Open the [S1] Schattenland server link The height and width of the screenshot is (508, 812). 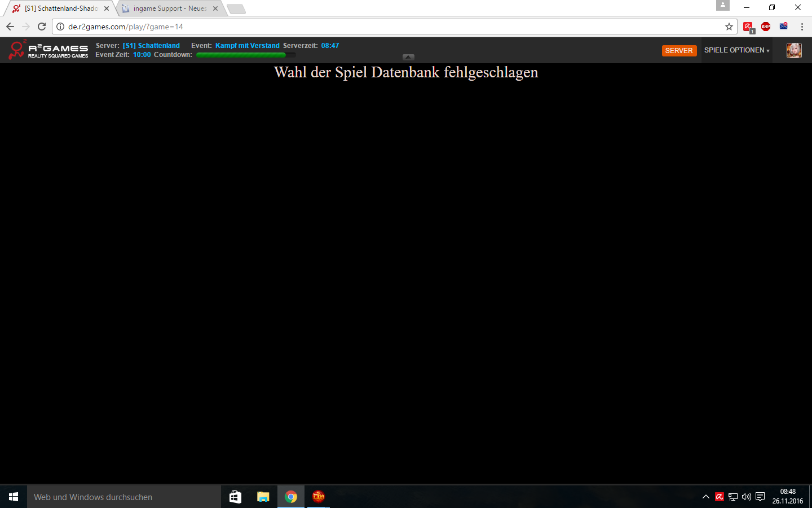(151, 46)
